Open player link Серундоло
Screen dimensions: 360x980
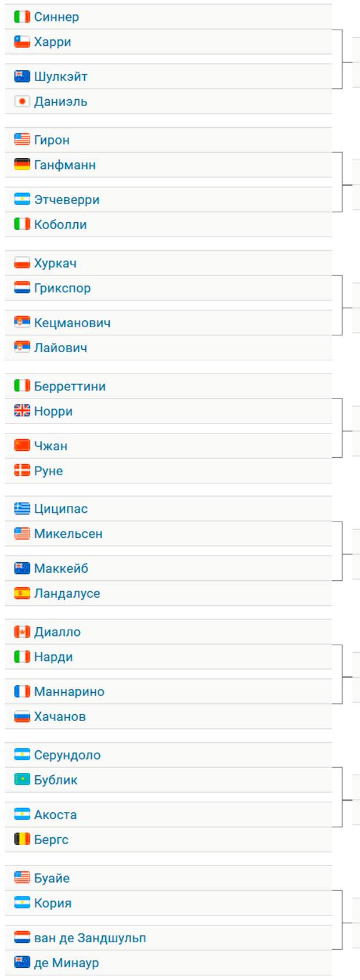(x=67, y=755)
